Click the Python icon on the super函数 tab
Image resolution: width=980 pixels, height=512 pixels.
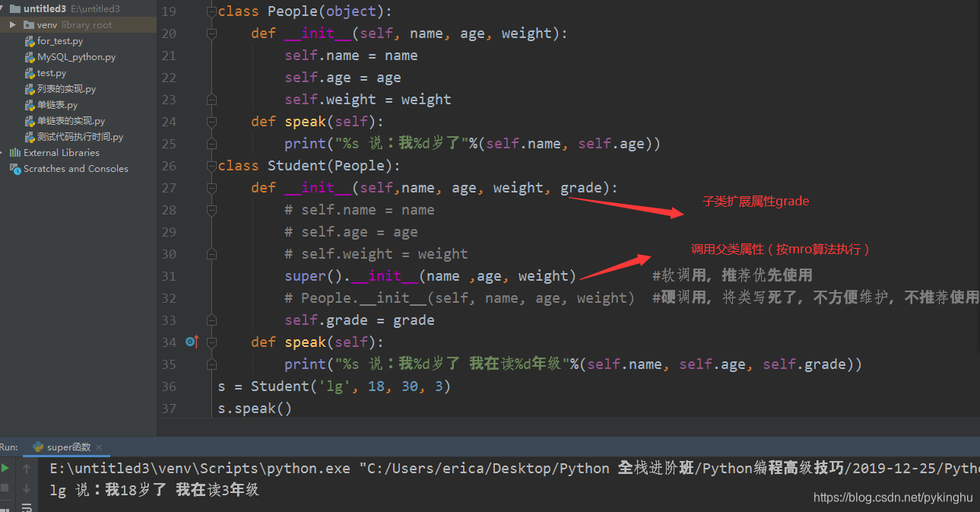[38, 447]
